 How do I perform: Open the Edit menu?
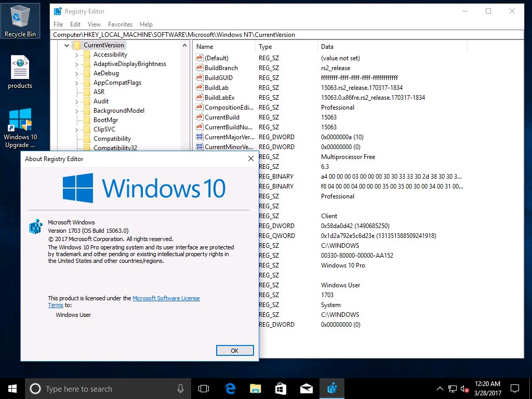tap(75, 24)
